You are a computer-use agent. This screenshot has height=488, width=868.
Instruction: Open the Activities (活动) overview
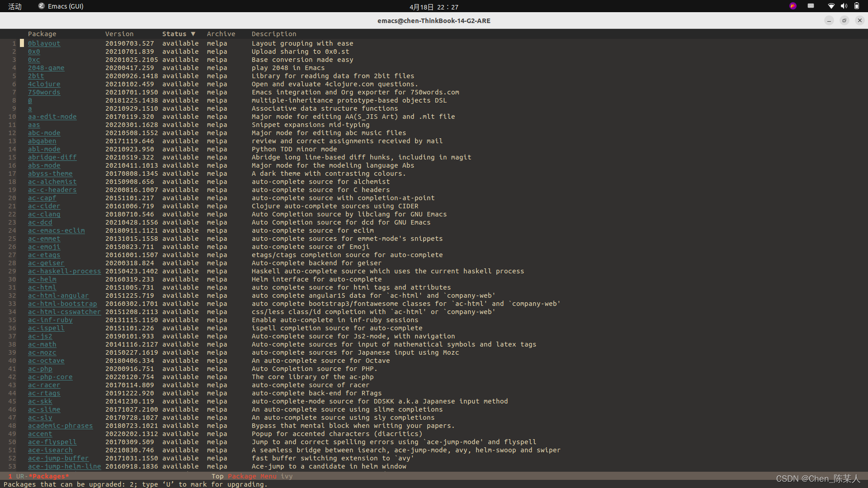[15, 7]
